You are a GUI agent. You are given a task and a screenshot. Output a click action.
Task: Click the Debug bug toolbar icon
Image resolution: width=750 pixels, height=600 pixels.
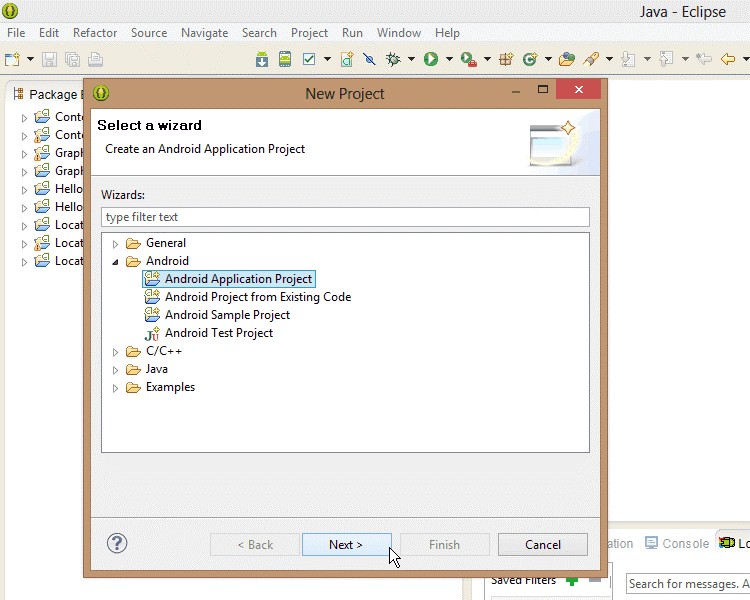point(394,59)
